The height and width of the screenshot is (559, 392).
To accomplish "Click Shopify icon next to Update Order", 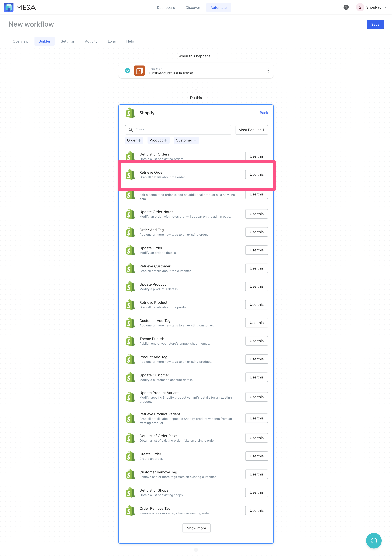I will pos(130,250).
